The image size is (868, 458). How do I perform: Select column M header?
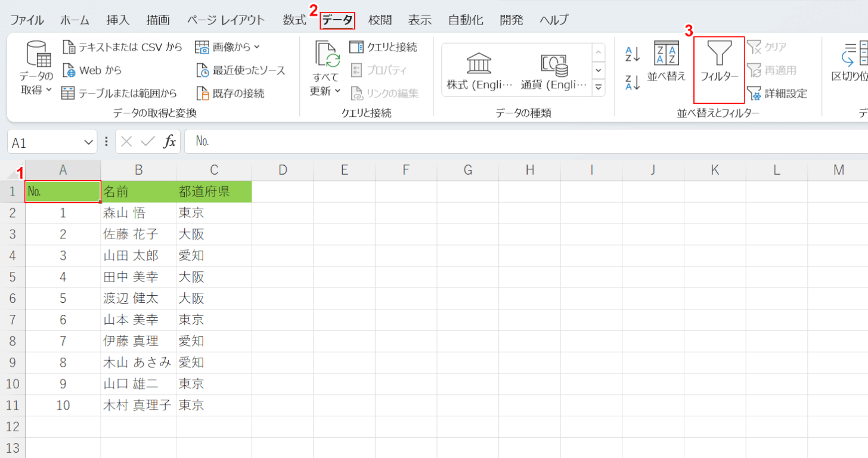(x=838, y=170)
